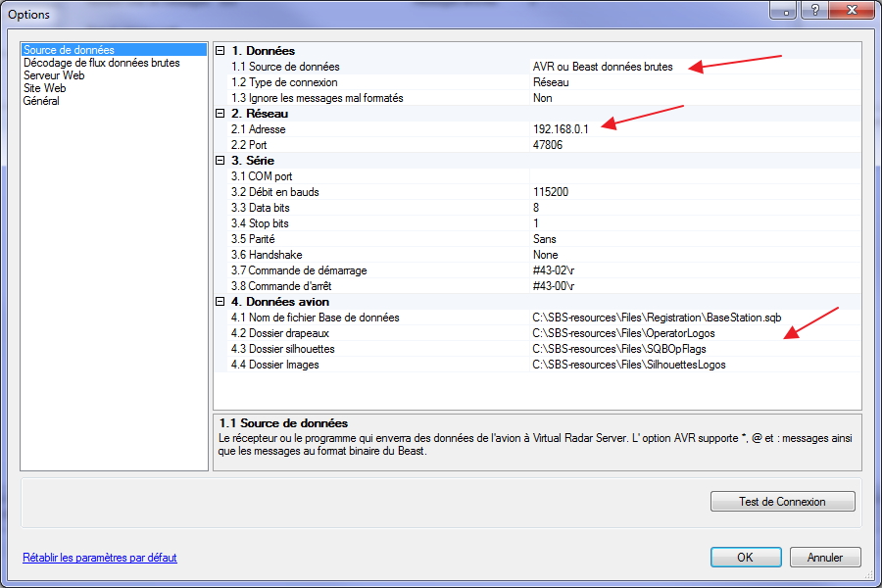The width and height of the screenshot is (882, 588).
Task: Open the 'Site Web' settings page
Action: (x=45, y=88)
